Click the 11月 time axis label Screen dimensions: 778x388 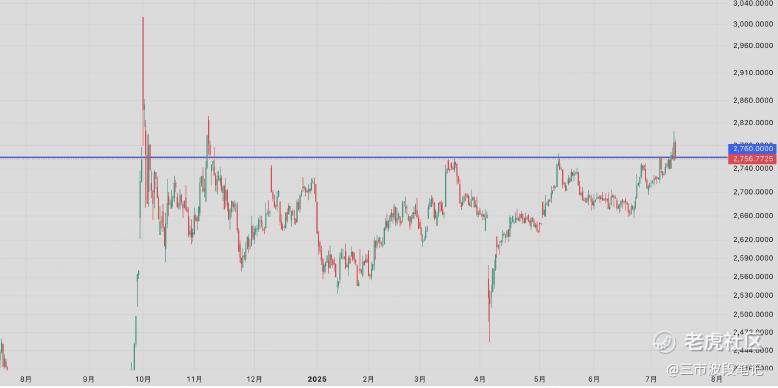coord(194,379)
